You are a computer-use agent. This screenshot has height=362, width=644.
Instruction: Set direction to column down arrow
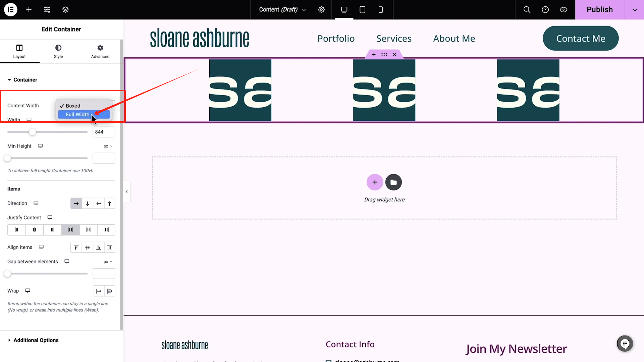coord(87,203)
